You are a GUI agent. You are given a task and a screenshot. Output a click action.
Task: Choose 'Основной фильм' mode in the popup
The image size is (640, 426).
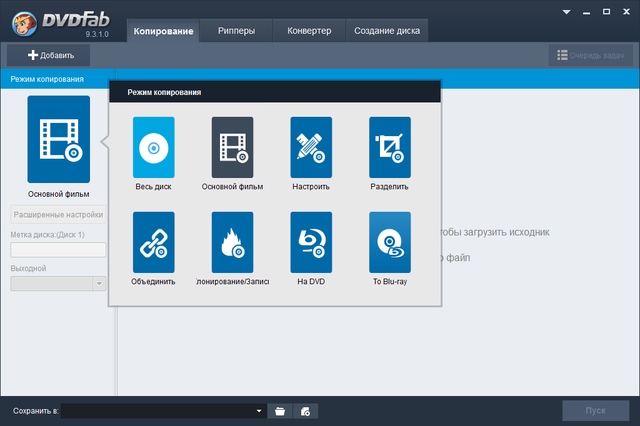(x=232, y=147)
